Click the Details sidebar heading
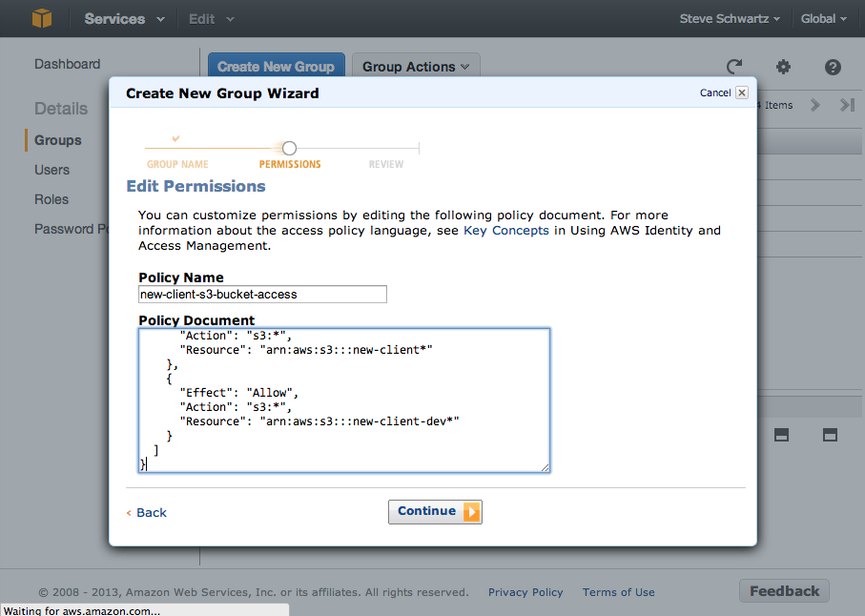This screenshot has width=865, height=616. [61, 109]
